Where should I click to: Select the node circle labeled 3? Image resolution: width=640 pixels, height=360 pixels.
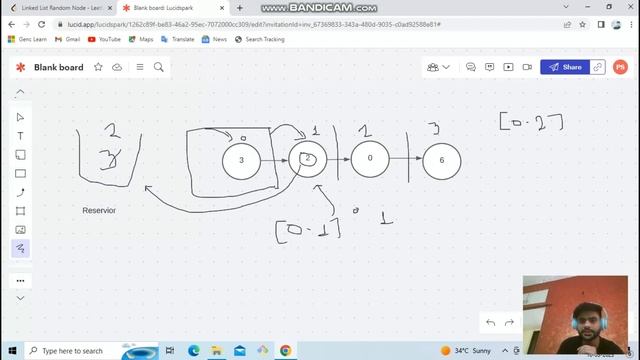click(x=241, y=160)
